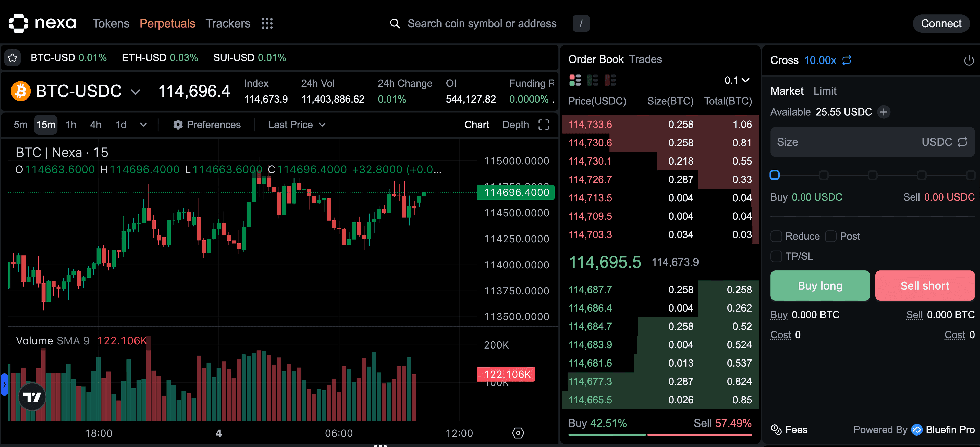Click the Connect wallet button
Viewport: 980px width, 447px height.
coord(941,23)
